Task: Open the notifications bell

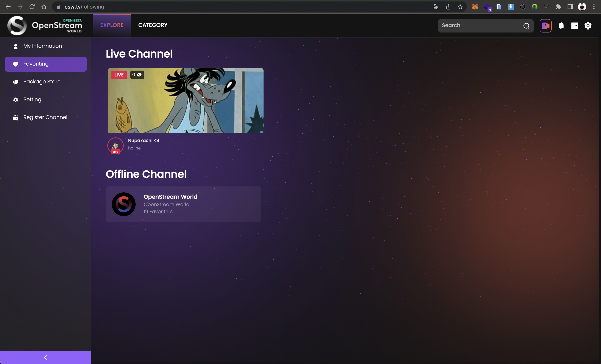Action: [x=561, y=26]
